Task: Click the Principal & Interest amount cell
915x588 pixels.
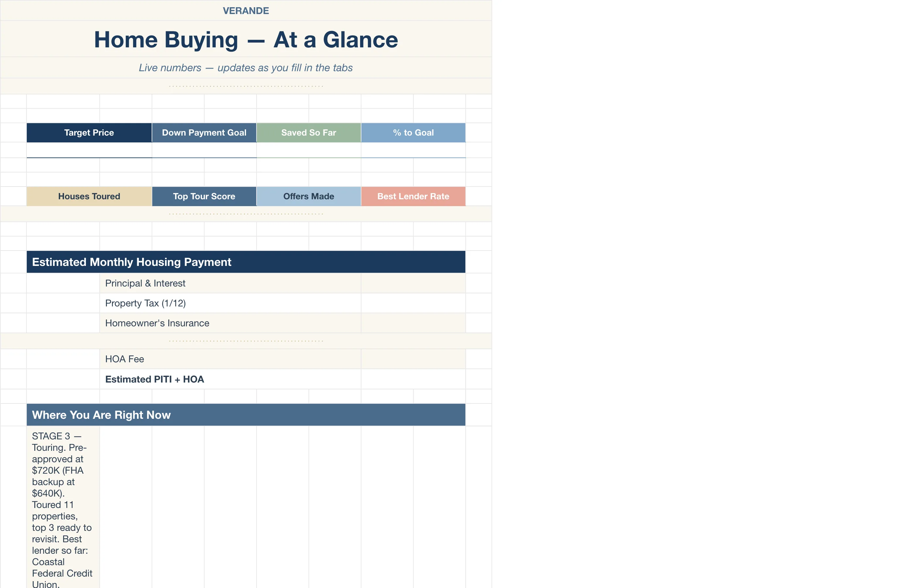Action: pos(413,283)
